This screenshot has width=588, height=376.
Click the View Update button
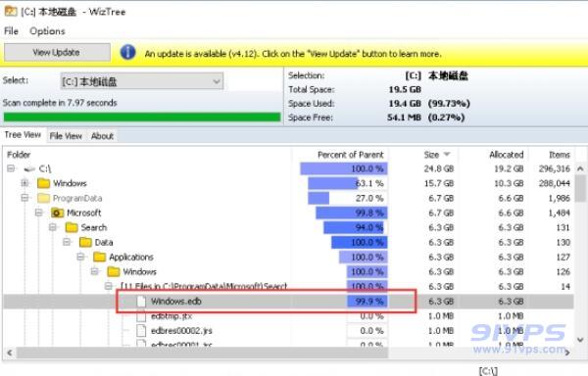(57, 52)
